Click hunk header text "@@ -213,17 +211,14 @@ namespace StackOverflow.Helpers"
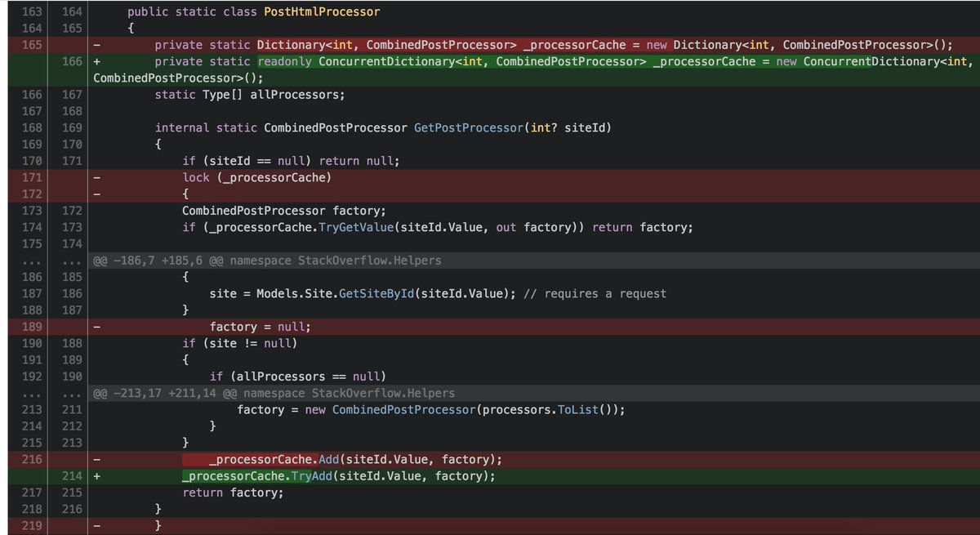The width and height of the screenshot is (980, 535). [274, 393]
